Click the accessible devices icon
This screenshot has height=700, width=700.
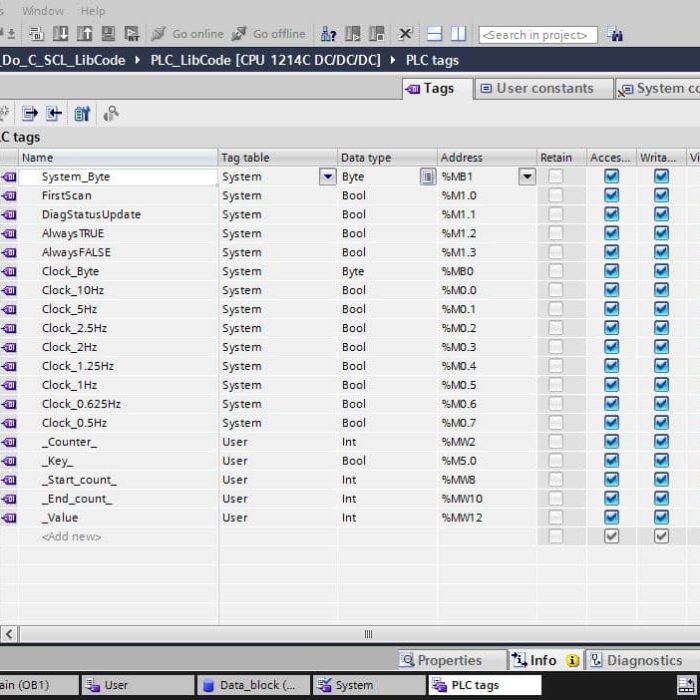click(x=328, y=34)
